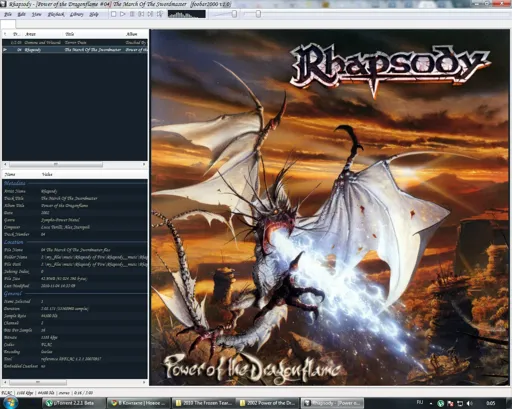Select the Track Number property row
Viewport: 512px width, 409px height.
75,234
